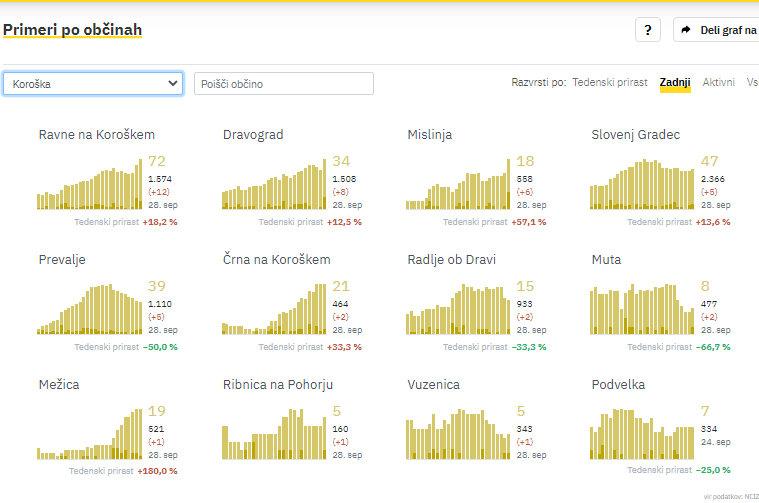Click the Primeri po občinah heading
Screen dimensions: 759x503
(72, 30)
